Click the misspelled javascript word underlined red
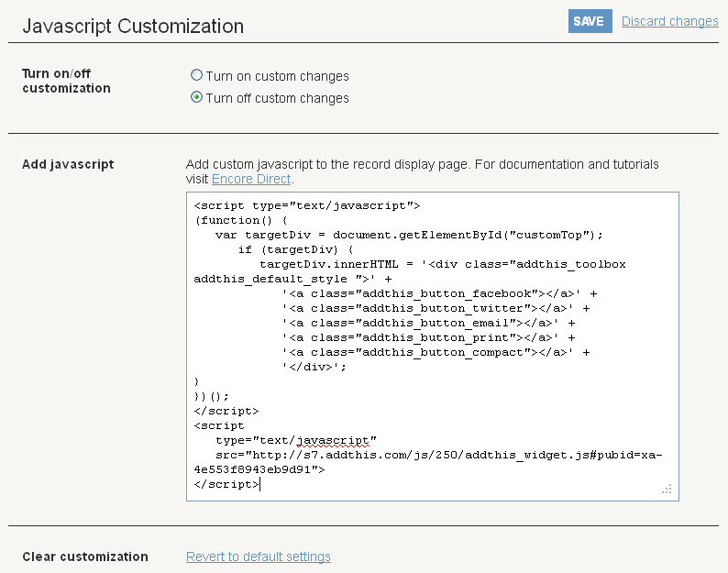The image size is (728, 573). [x=333, y=440]
